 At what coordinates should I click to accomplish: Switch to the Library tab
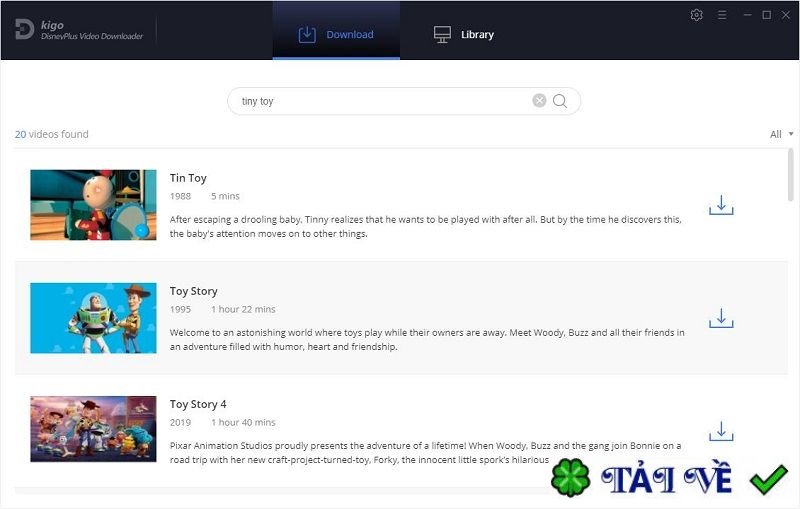tap(464, 34)
